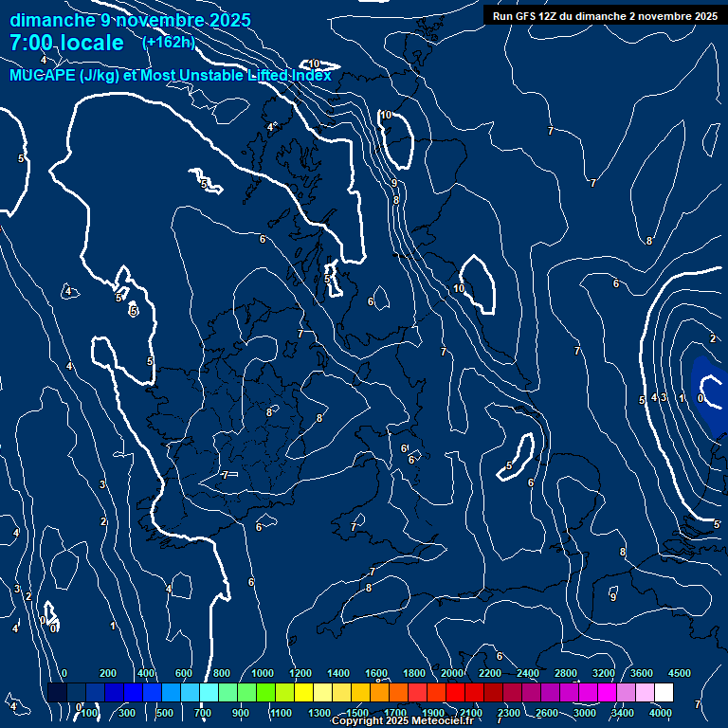Click the Run GFS 12Z header label
The height and width of the screenshot is (728, 728).
tap(605, 16)
